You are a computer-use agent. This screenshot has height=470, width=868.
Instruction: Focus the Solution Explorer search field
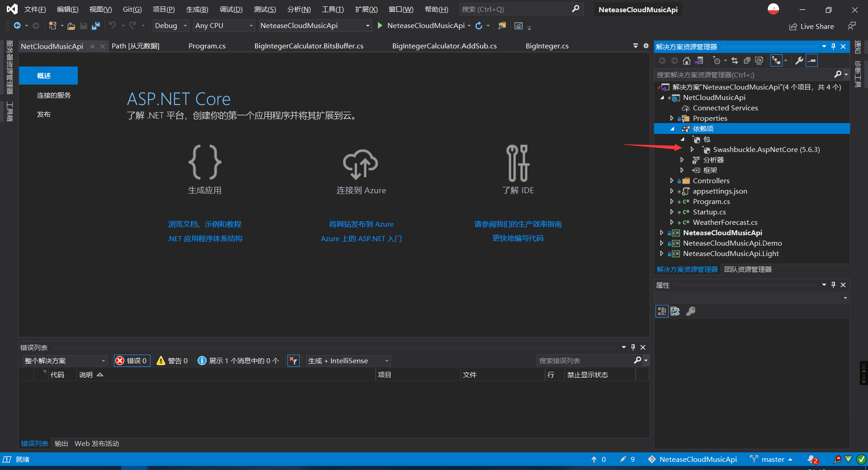[x=745, y=75]
